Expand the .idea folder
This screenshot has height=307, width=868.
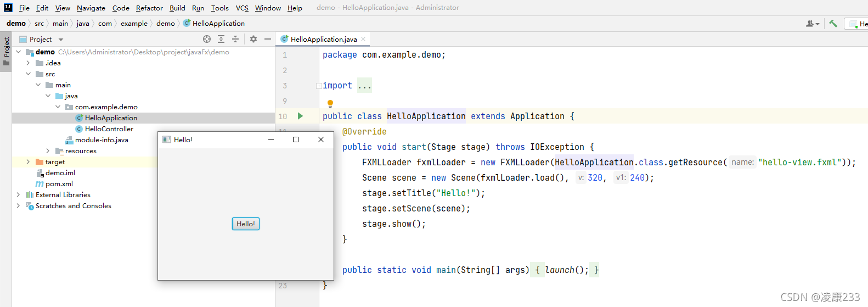point(28,63)
